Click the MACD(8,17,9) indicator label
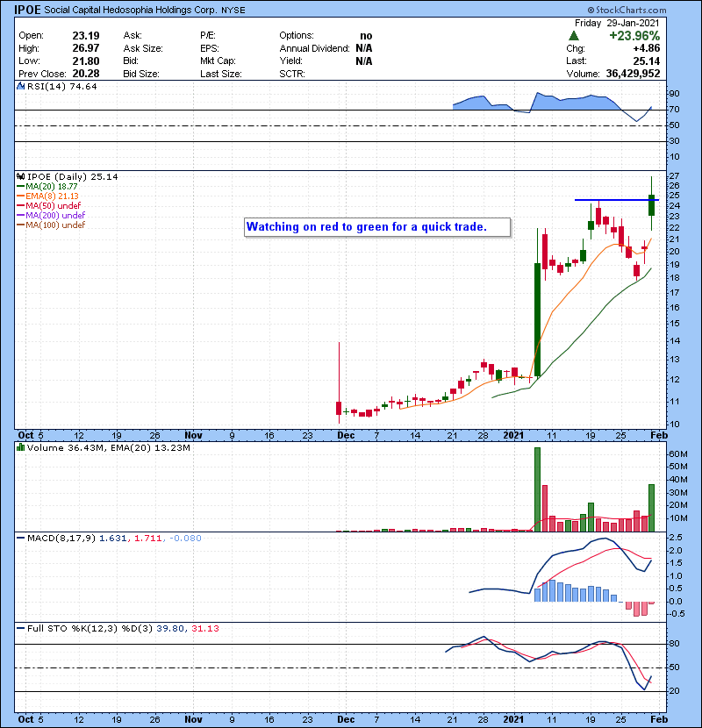Image resolution: width=702 pixels, height=728 pixels. pos(61,539)
